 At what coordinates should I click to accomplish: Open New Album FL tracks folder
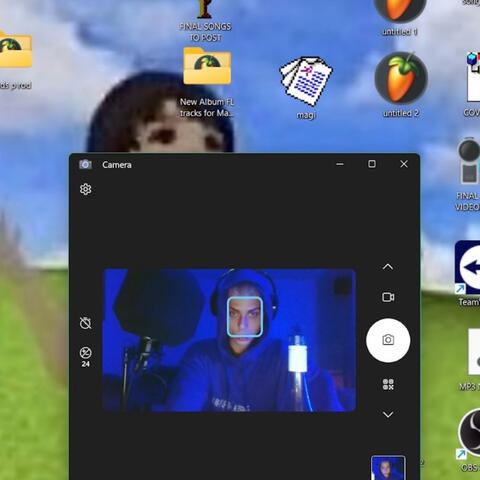pos(207,83)
